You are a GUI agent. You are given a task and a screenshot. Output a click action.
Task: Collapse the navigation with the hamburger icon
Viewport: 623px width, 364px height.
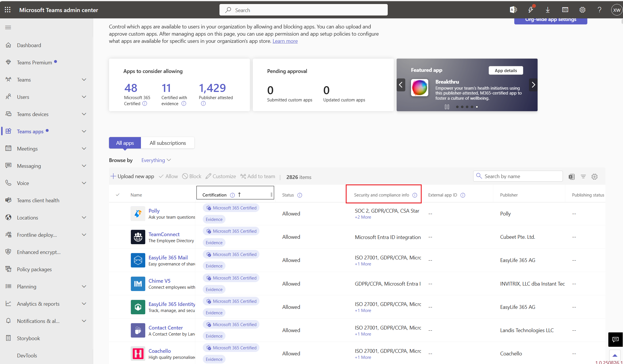click(8, 27)
